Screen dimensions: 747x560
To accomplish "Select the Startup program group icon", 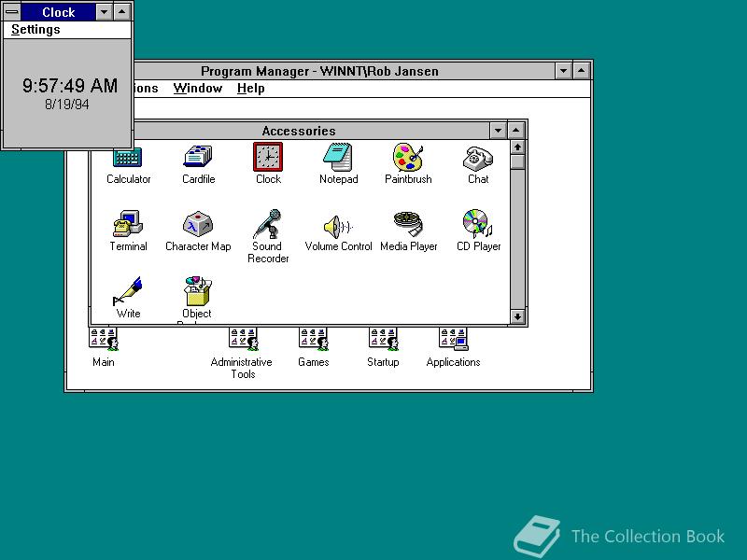I will (384, 340).
